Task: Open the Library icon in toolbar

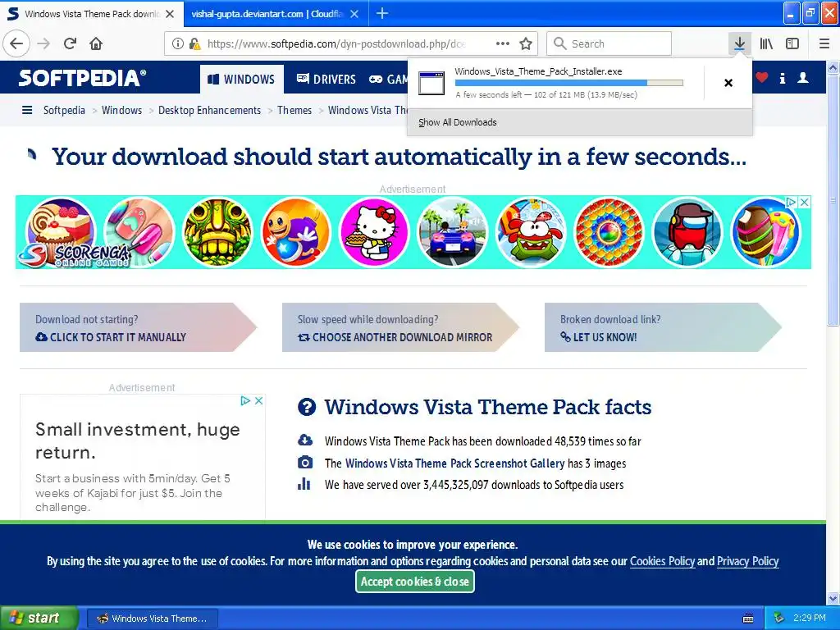Action: (x=766, y=43)
